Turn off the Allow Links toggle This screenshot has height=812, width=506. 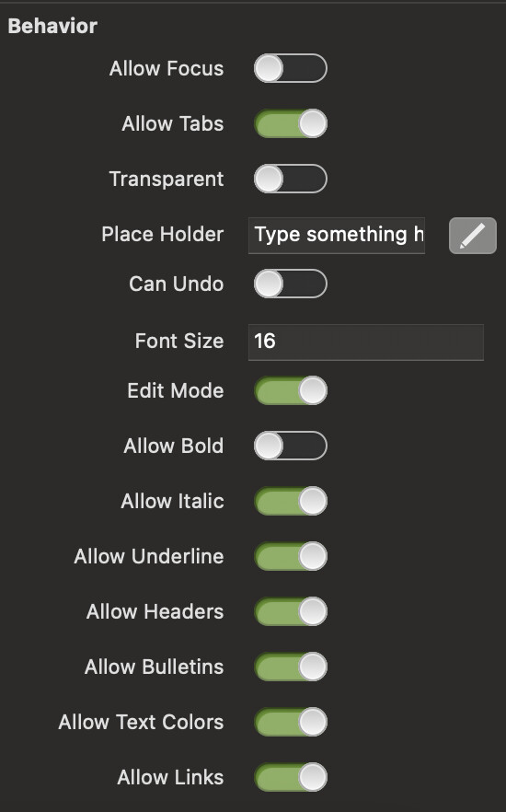click(x=290, y=777)
